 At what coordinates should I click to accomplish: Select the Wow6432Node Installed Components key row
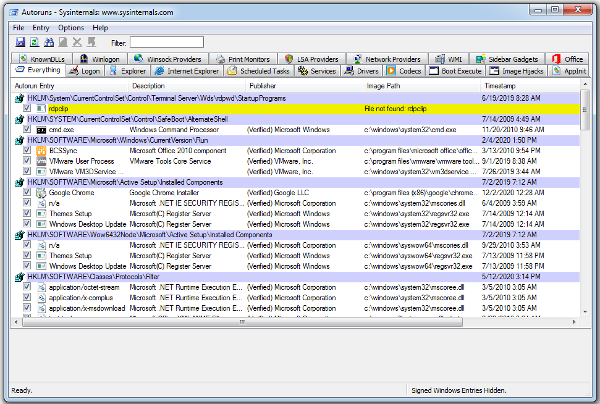(150, 233)
